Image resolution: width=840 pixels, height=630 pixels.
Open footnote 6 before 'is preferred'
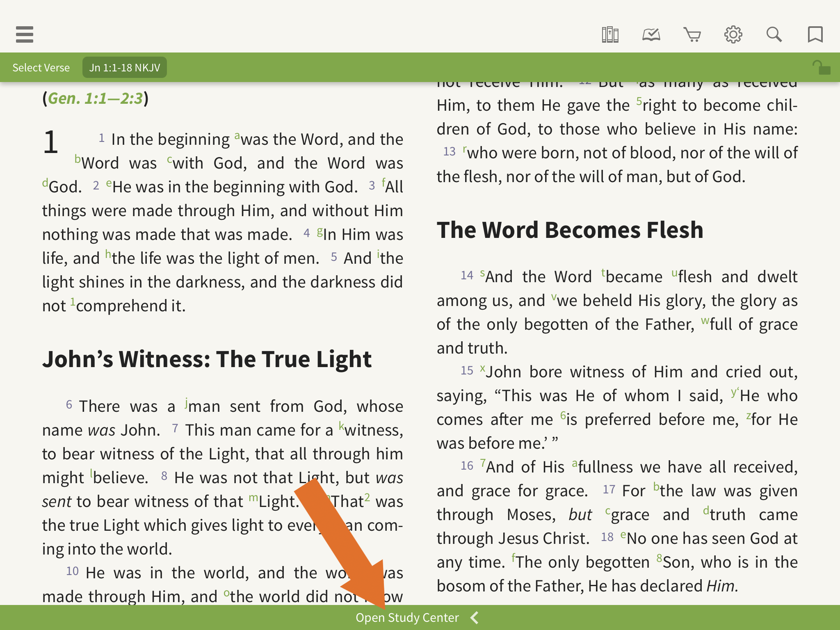[563, 415]
